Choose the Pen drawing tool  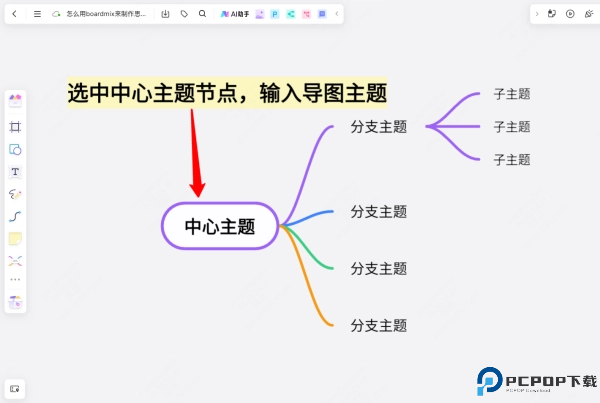point(15,194)
